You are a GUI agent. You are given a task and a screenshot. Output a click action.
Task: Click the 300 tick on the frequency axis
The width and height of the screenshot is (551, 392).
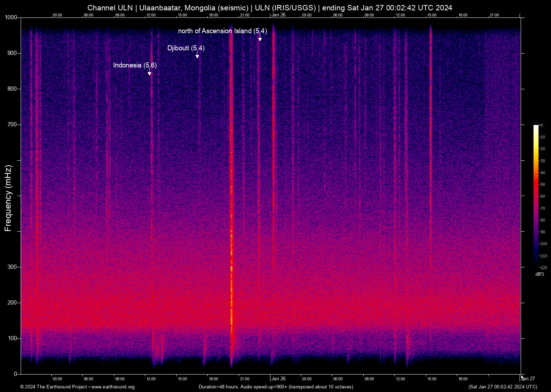12,267
